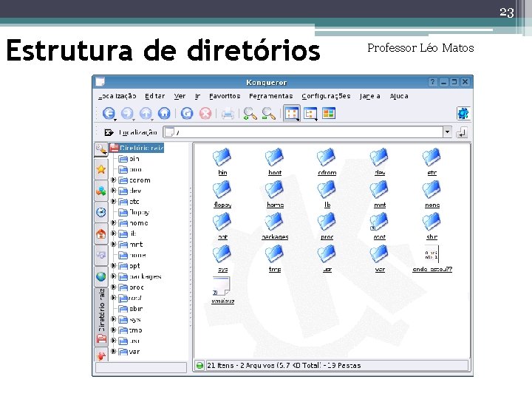Open the bookmarks star sidebar tab
The height and width of the screenshot is (399, 532).
point(101,169)
